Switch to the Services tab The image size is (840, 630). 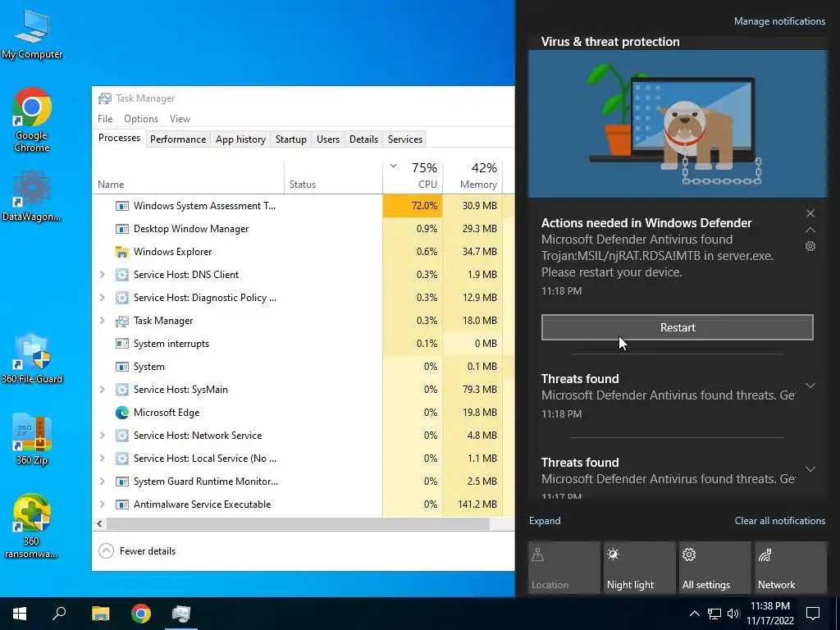[x=405, y=139]
